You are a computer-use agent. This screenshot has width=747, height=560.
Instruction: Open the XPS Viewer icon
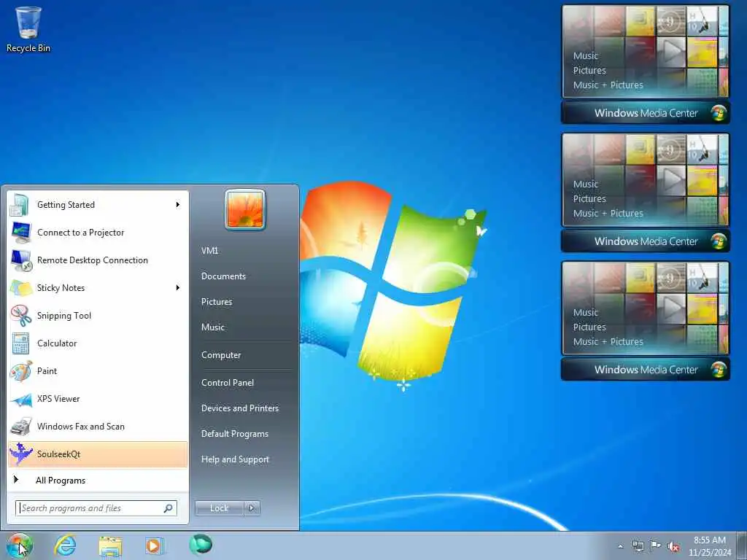(20, 399)
